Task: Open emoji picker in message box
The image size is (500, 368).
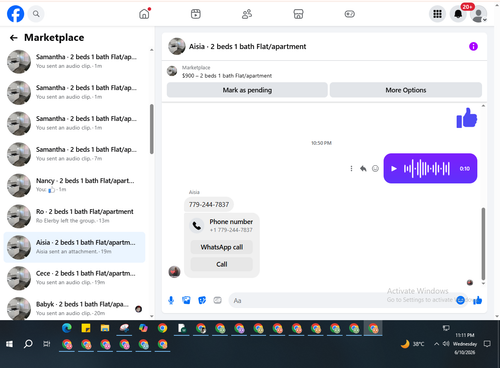Action: click(x=460, y=300)
